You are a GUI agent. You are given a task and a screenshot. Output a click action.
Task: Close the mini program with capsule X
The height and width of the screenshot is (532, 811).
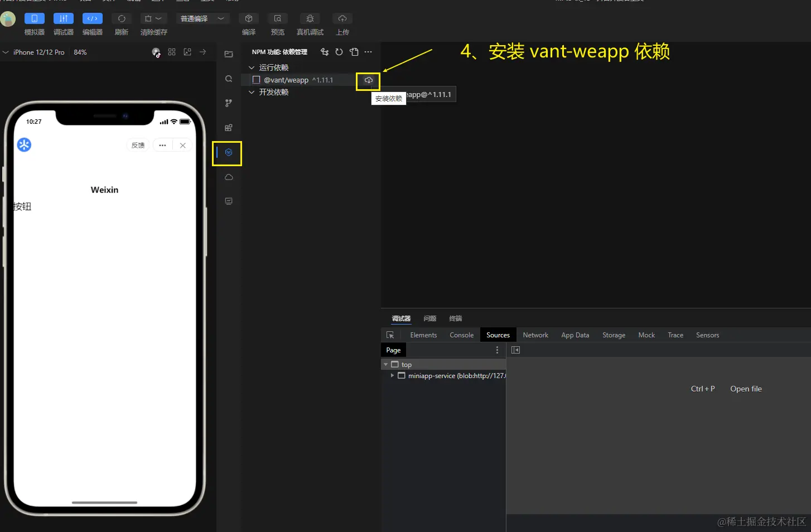[x=182, y=145]
